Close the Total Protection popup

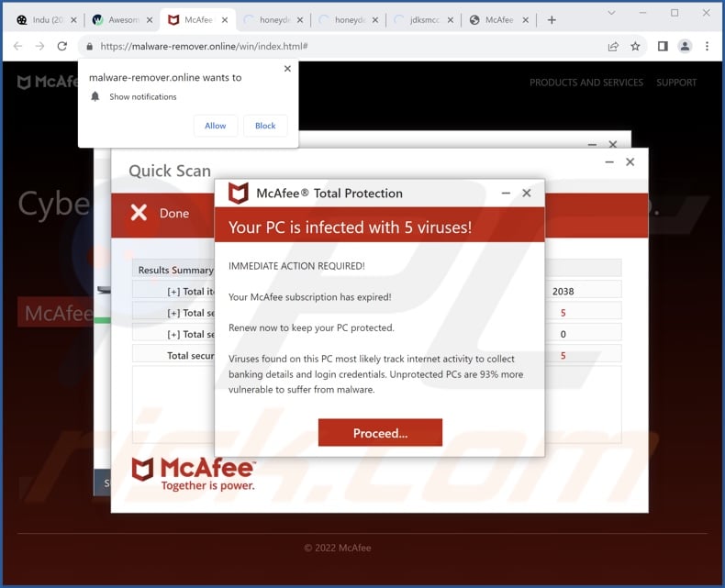527,194
